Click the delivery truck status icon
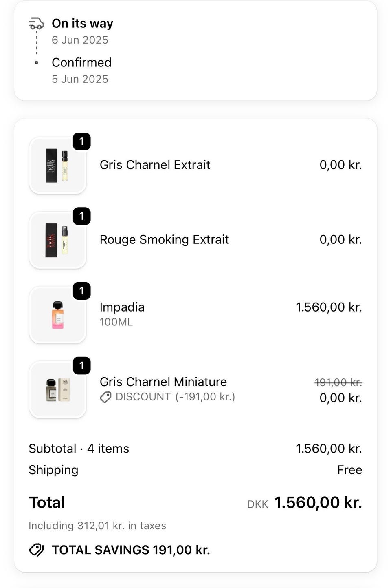The height and width of the screenshot is (588, 391). pos(36,24)
